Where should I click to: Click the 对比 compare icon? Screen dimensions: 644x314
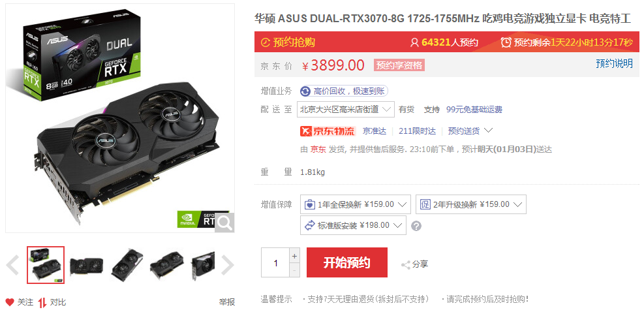point(42,303)
